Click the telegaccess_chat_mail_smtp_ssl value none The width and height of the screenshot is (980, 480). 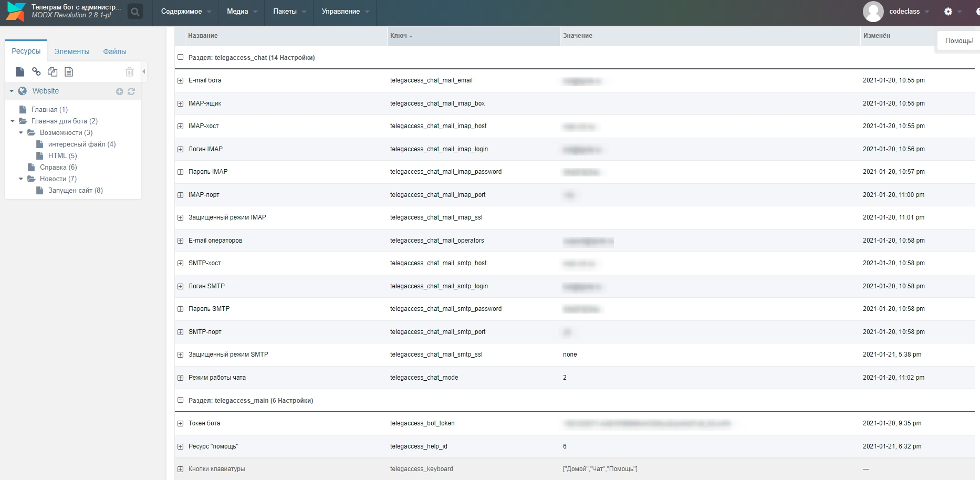click(570, 354)
